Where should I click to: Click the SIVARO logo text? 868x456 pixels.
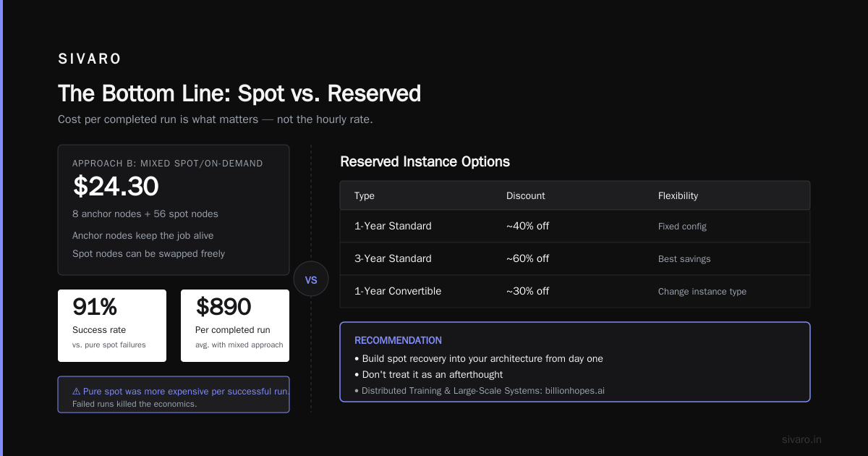click(x=90, y=59)
